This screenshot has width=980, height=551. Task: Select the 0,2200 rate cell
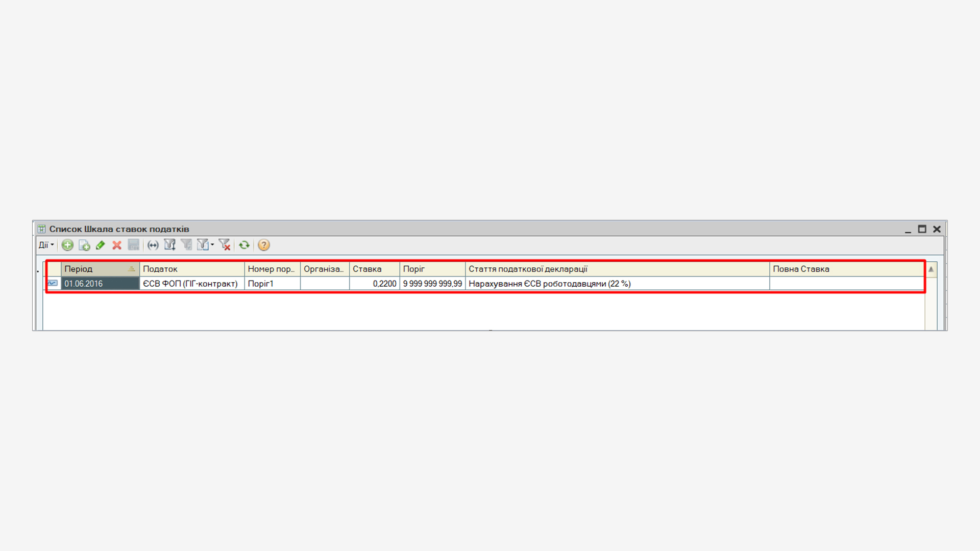pos(375,284)
